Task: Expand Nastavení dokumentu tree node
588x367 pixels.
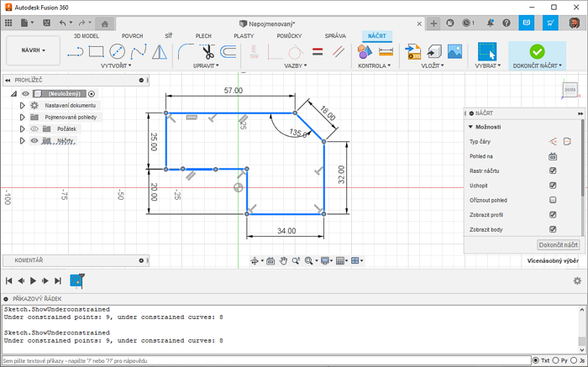Action: pos(22,106)
